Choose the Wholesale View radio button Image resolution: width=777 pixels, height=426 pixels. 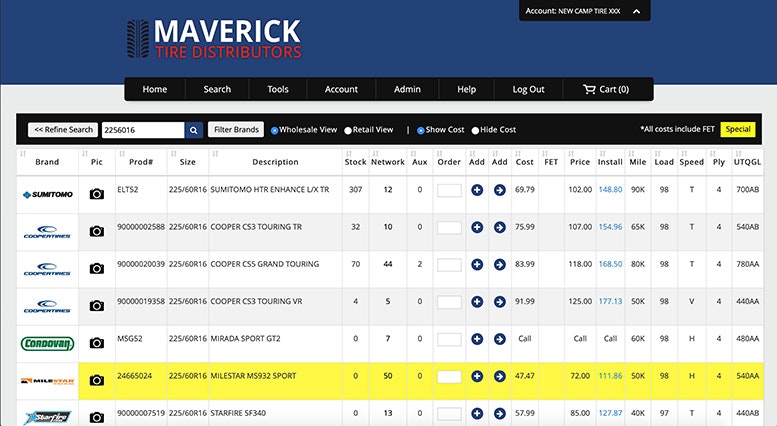click(x=275, y=130)
